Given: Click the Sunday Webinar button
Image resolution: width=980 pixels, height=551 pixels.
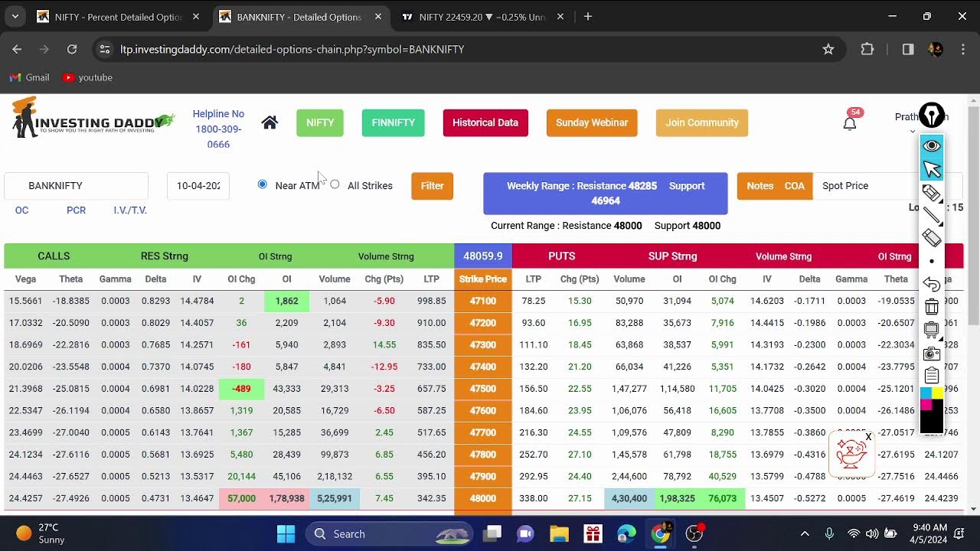Looking at the screenshot, I should coord(592,122).
